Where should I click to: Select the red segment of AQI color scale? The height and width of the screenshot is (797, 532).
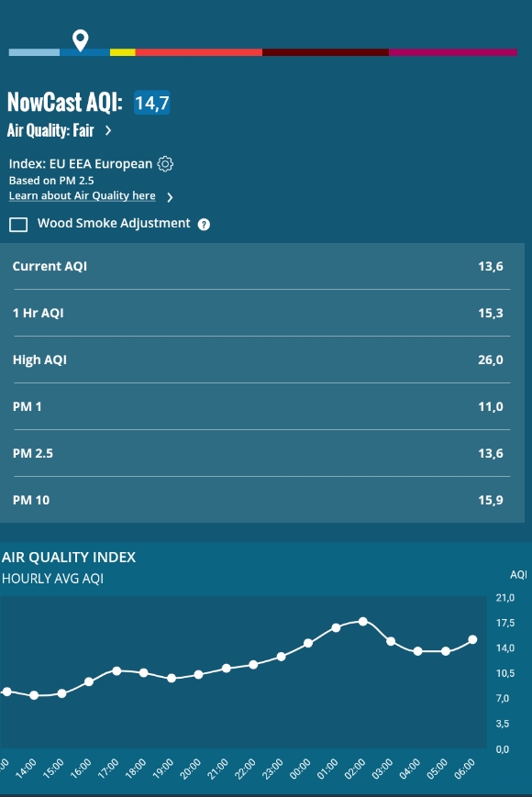click(x=199, y=52)
